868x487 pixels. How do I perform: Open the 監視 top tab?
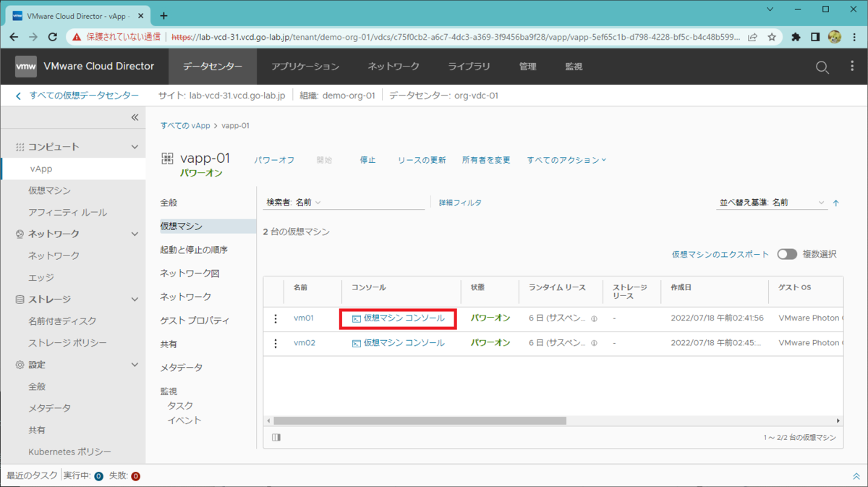click(574, 67)
